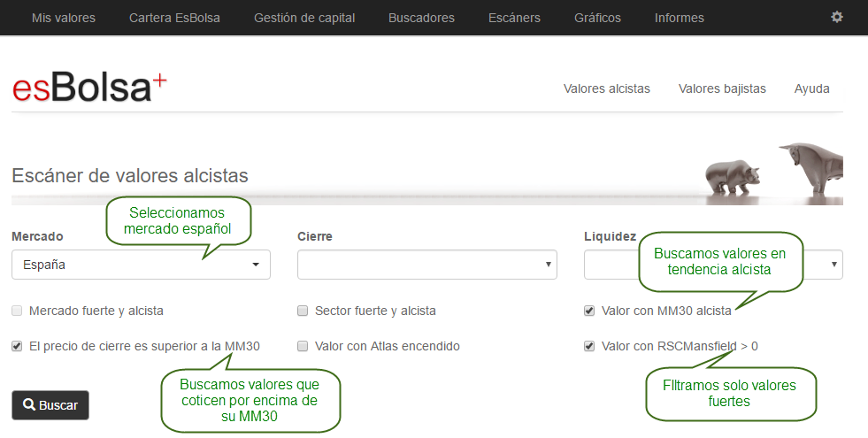Click the Cierre field label
The height and width of the screenshot is (438, 868).
coord(315,236)
